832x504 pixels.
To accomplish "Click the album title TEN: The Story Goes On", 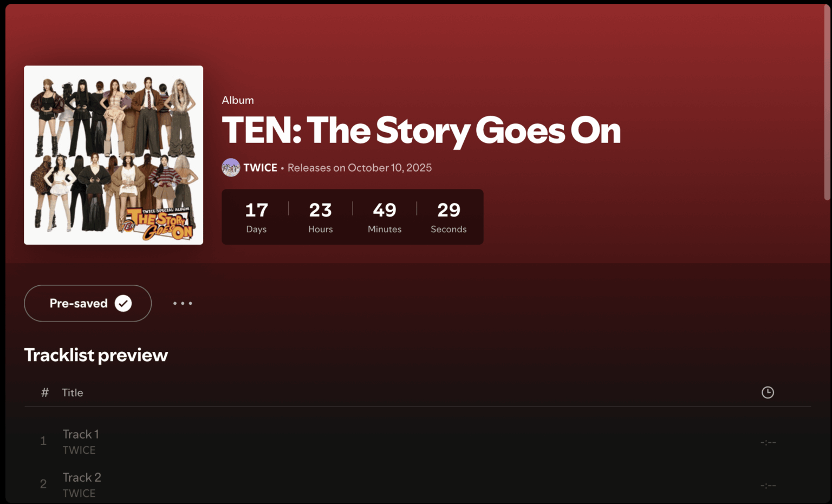I will (x=421, y=130).
